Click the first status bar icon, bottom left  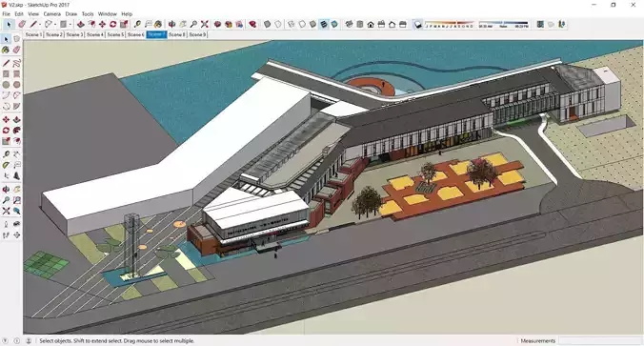point(6,340)
